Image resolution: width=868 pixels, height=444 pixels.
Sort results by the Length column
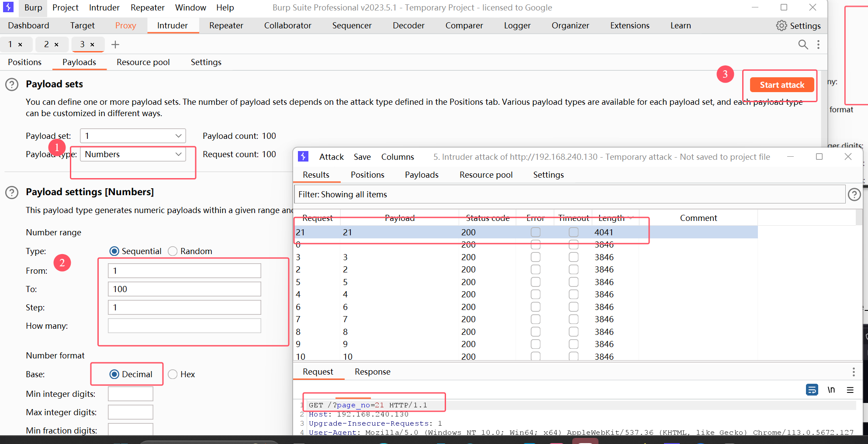(611, 218)
